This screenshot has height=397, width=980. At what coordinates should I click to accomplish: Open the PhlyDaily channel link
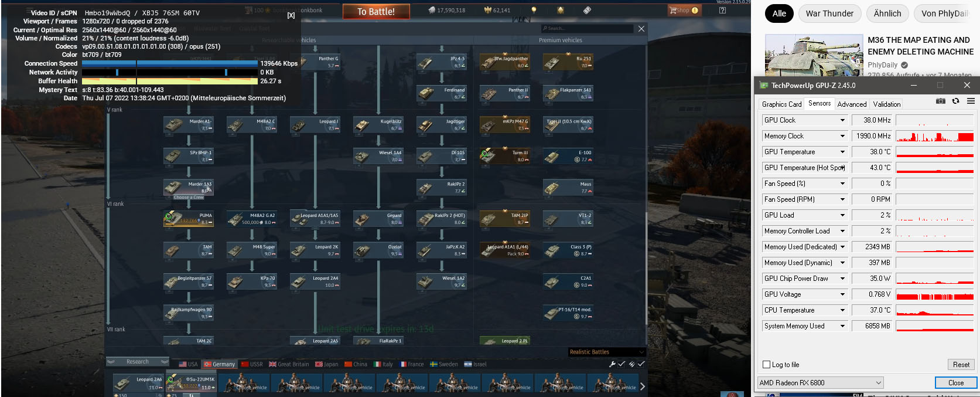pos(882,65)
